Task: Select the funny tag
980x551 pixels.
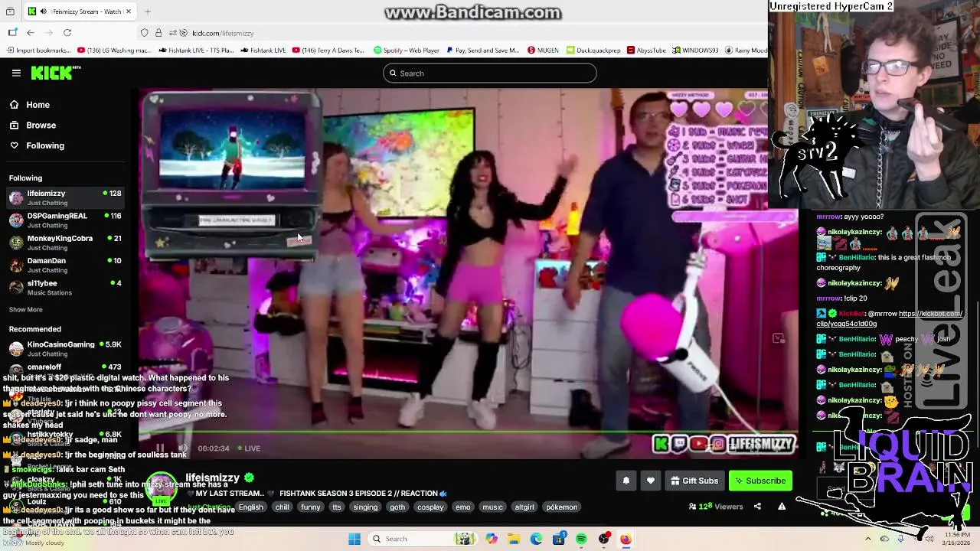Action: 311,507
